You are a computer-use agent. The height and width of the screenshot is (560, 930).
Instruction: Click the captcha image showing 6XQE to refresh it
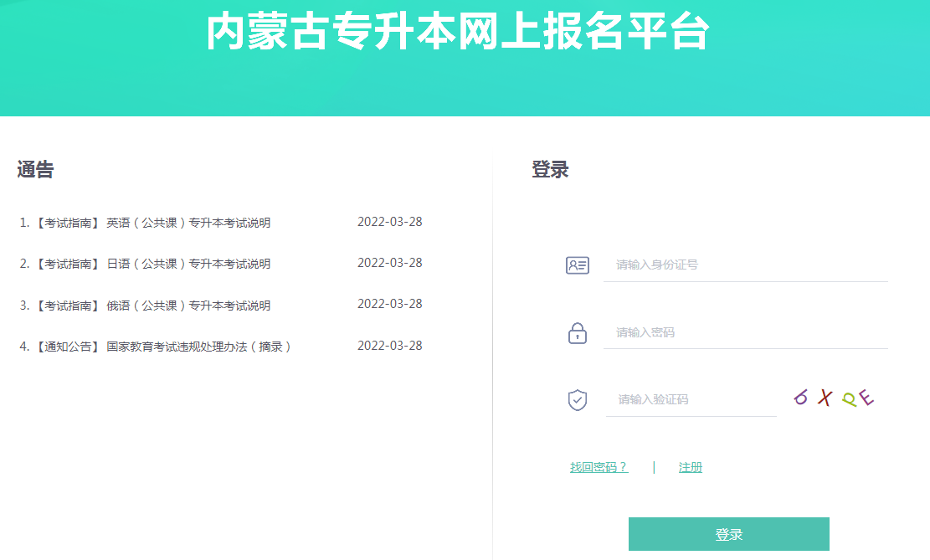click(x=832, y=398)
